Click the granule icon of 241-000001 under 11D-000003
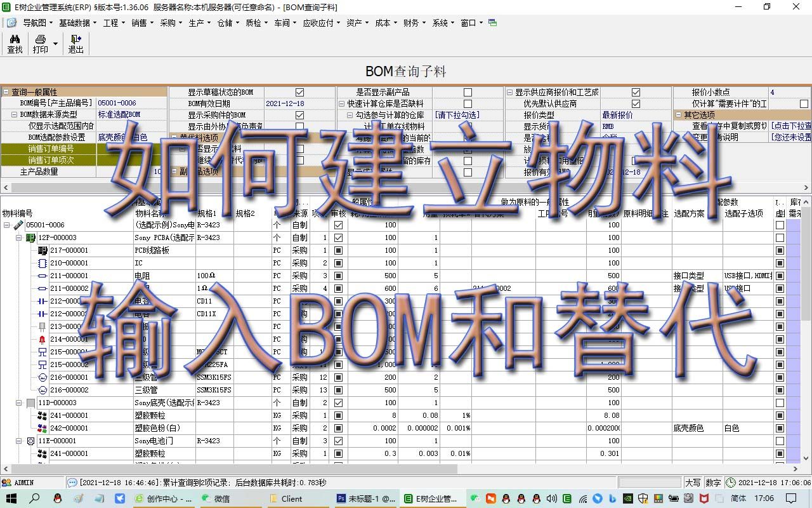Image resolution: width=812 pixels, height=508 pixels. [x=43, y=415]
